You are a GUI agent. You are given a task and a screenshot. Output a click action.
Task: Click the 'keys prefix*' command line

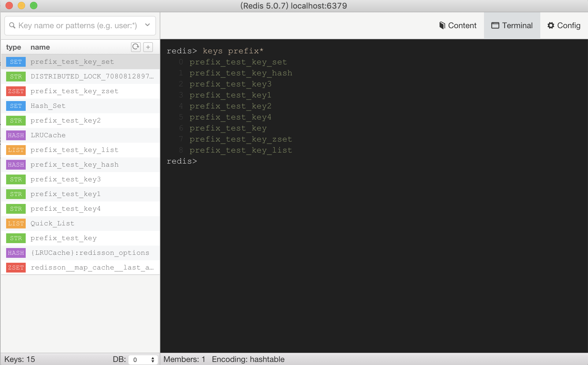click(x=215, y=51)
